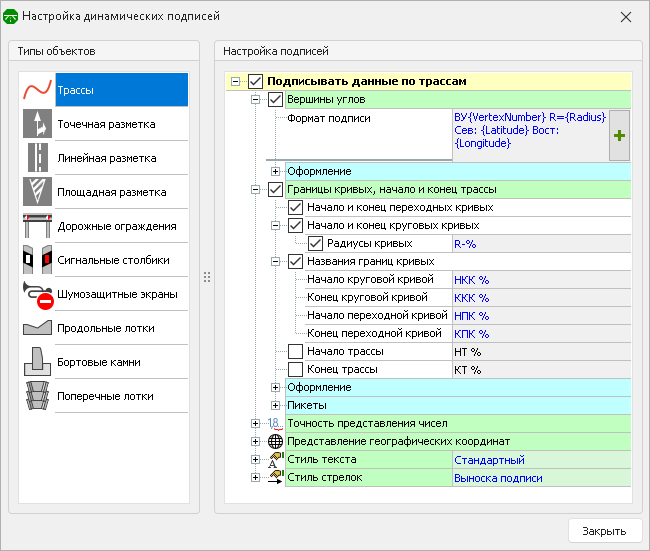Select Поперечные лотки list item
The height and width of the screenshot is (551, 650).
(104, 396)
